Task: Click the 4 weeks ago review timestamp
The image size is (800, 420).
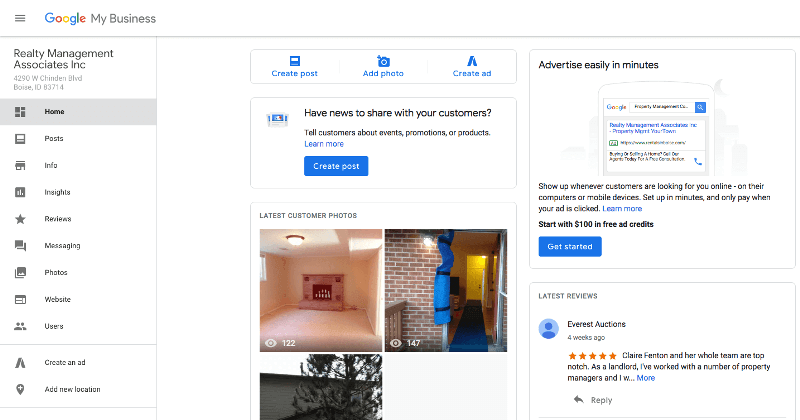Action: tap(586, 338)
